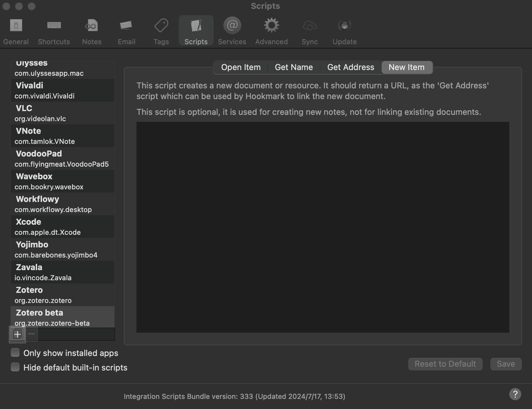Select Zotero beta in the app list

[63, 317]
